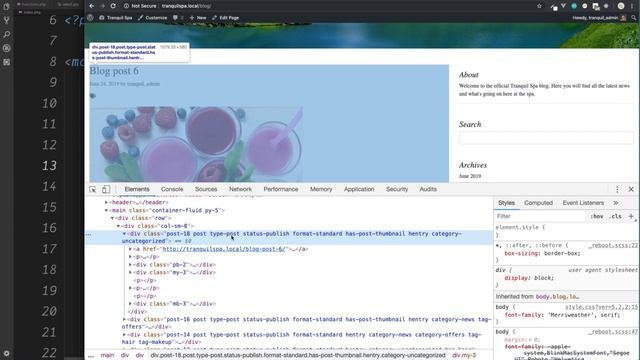Image resolution: width=640 pixels, height=360 pixels.
Task: Open Tranquil Spa site menu
Action: [116, 18]
